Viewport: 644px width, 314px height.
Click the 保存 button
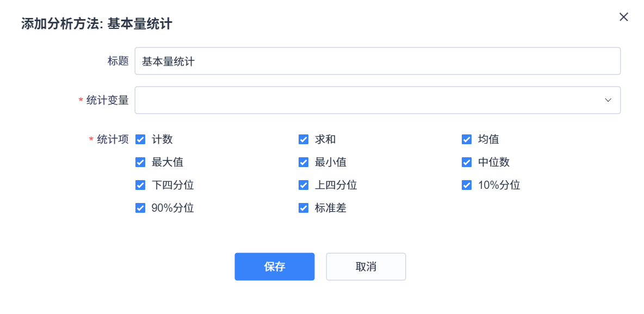coord(275,267)
